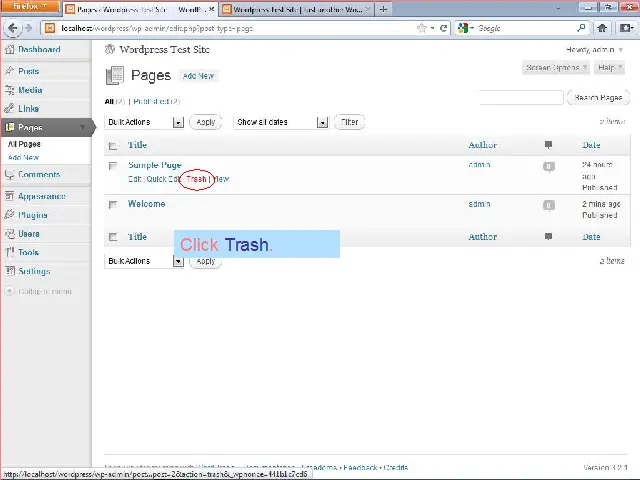The image size is (640, 480).
Task: Click the Users sidebar icon
Action: tap(9, 234)
